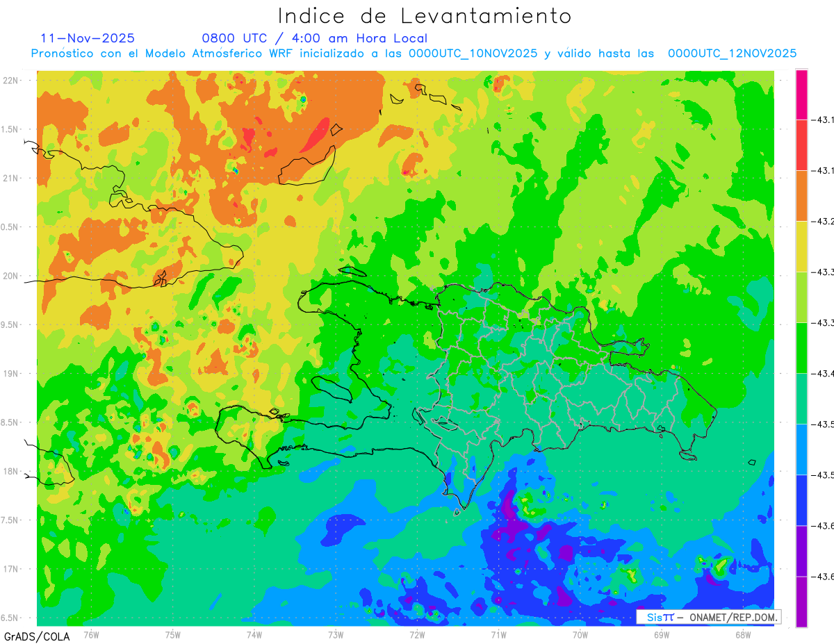Click the '-43.4' legend value

824,374
